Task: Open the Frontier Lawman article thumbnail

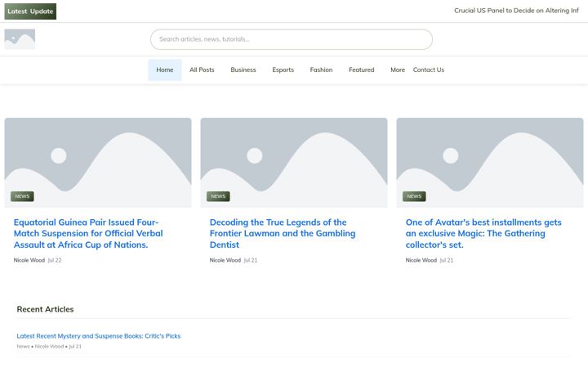Action: coord(294,163)
